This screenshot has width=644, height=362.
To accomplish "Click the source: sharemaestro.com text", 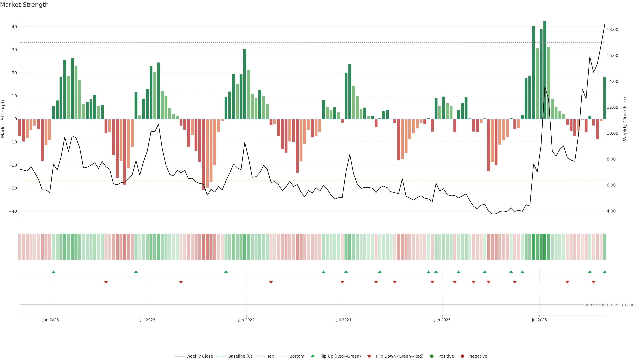I will [609, 305].
